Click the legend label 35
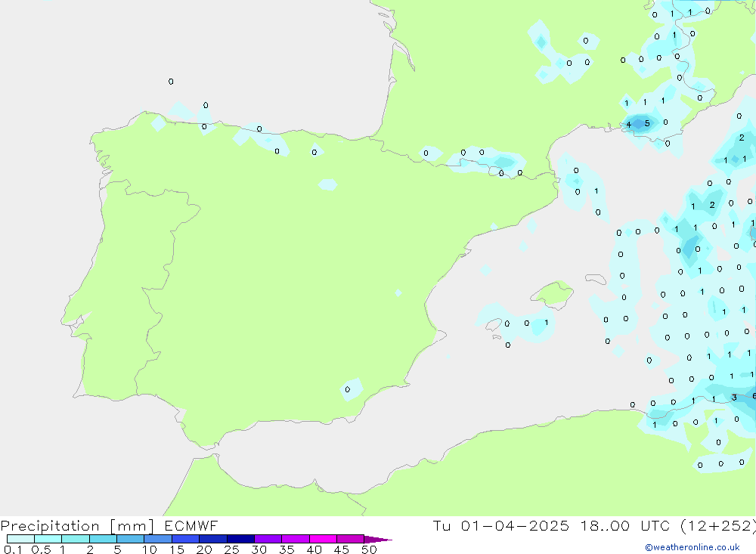Screen dimensions: 756x554 tap(287, 549)
